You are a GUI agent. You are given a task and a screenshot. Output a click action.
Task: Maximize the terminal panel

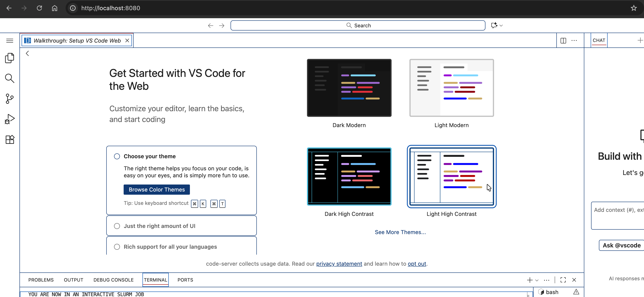coord(562,280)
